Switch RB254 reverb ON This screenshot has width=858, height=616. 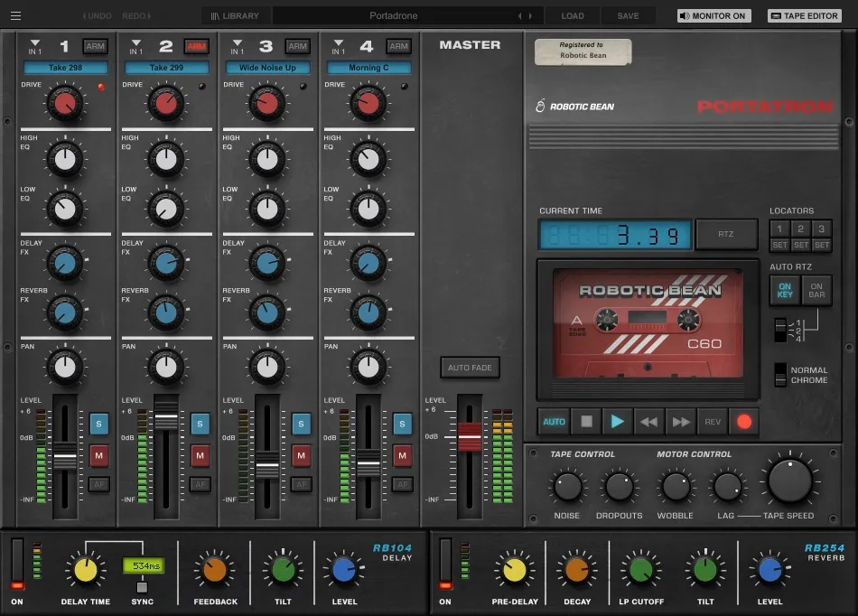445,564
